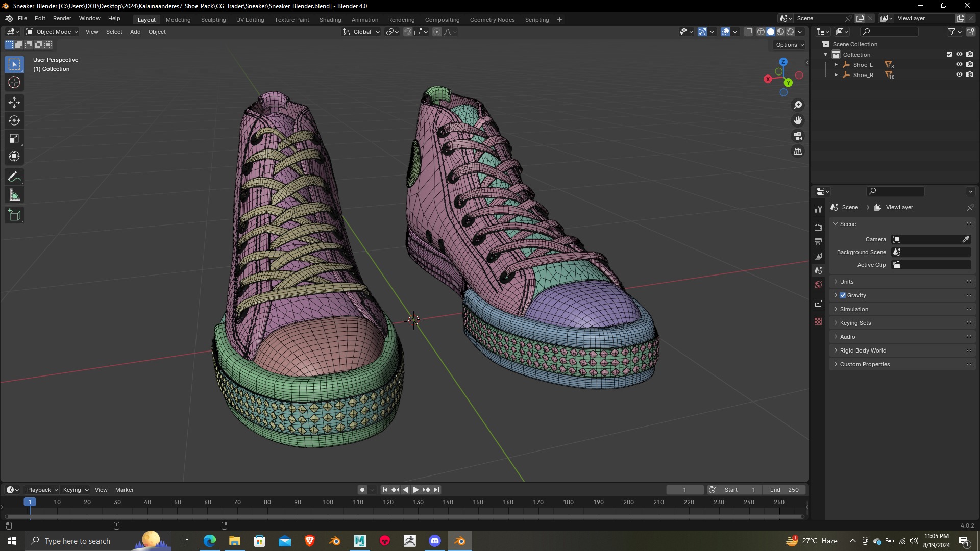Hide Shoe_R in viewport via eye icon
The width and height of the screenshot is (980, 551).
point(959,74)
